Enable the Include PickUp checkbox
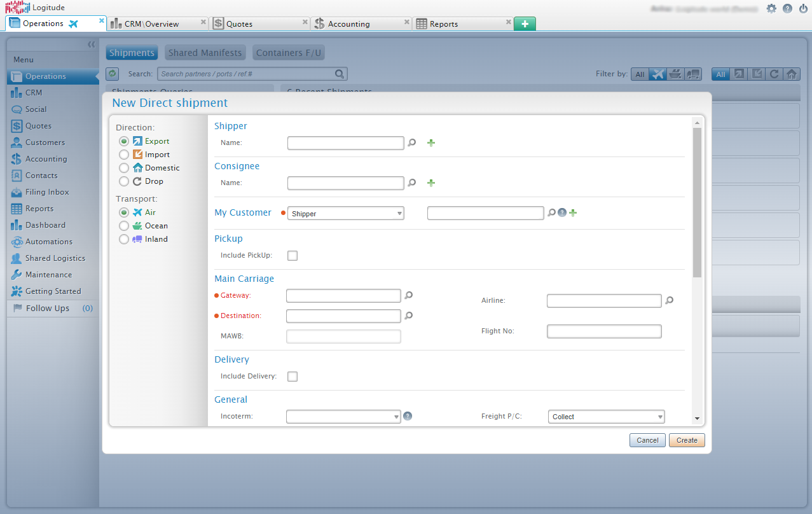Viewport: 812px width, 514px height. click(x=292, y=255)
